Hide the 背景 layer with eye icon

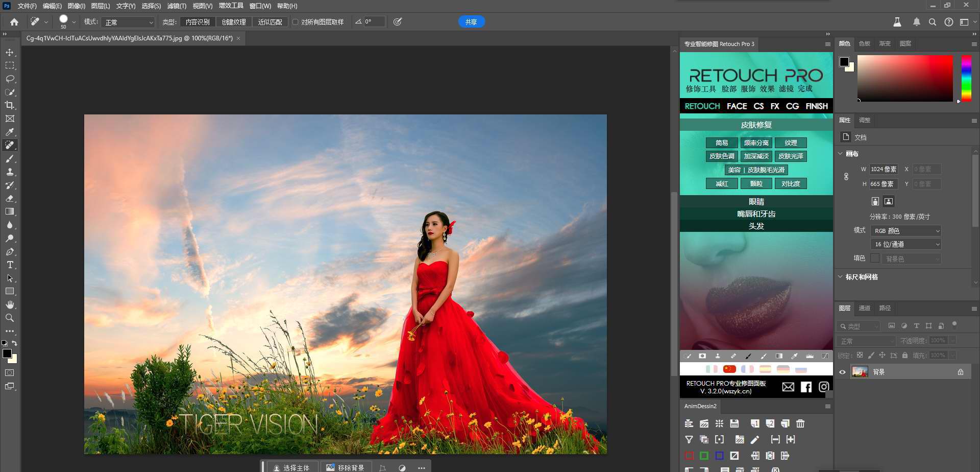pos(843,372)
